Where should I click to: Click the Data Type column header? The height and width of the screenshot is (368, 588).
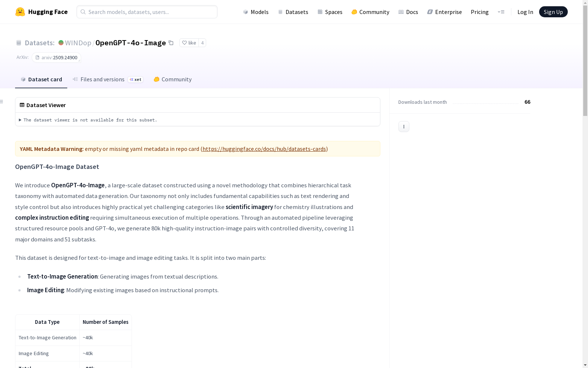pyautogui.click(x=47, y=322)
